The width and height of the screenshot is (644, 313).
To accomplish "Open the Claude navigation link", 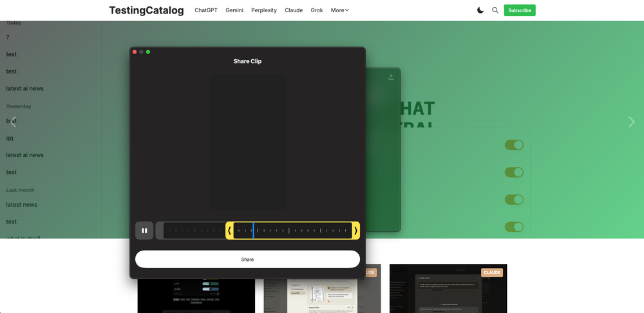I will point(294,10).
